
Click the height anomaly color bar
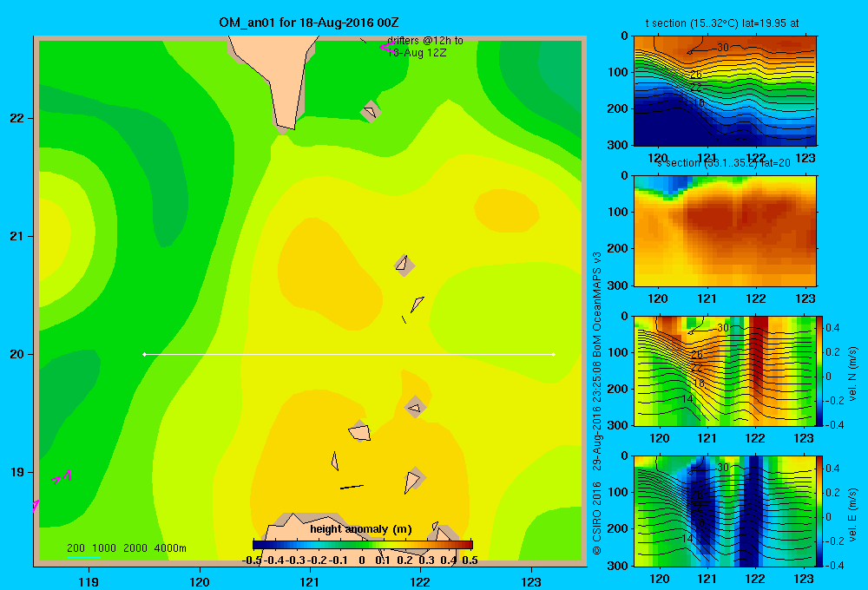point(363,545)
